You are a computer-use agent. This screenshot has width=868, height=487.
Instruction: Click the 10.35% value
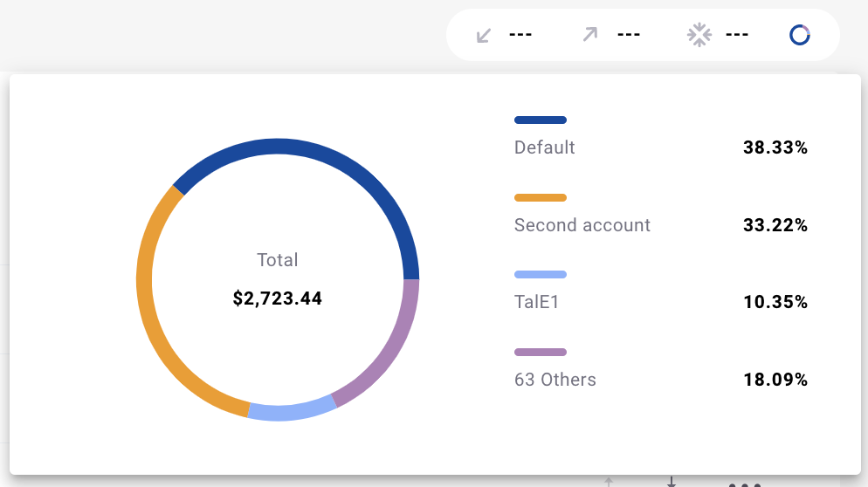[x=775, y=302]
